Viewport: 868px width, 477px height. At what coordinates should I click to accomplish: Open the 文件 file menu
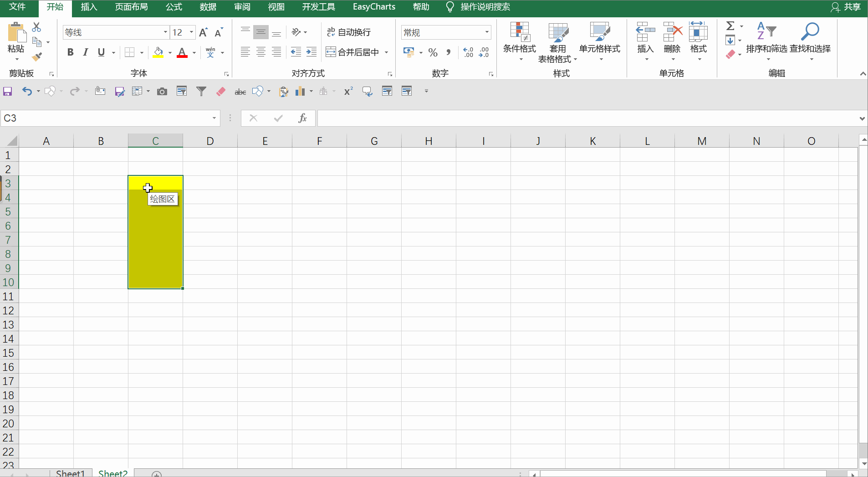(17, 7)
